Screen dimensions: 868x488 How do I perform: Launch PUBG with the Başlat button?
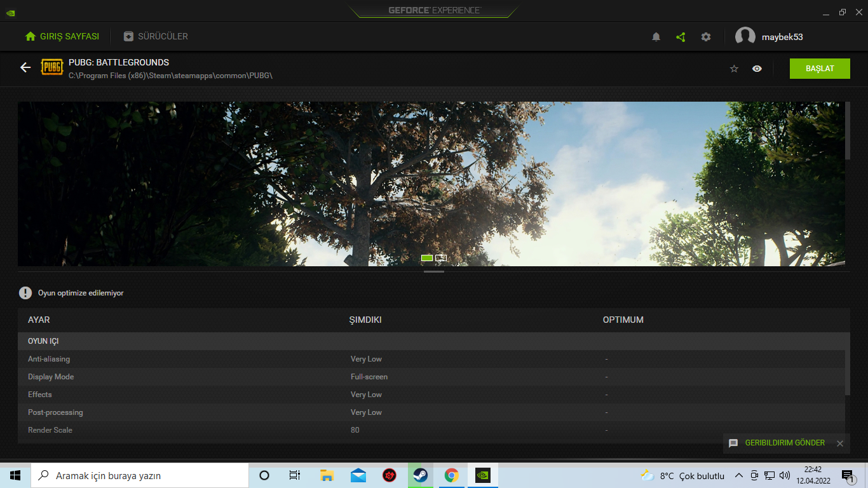(x=820, y=69)
